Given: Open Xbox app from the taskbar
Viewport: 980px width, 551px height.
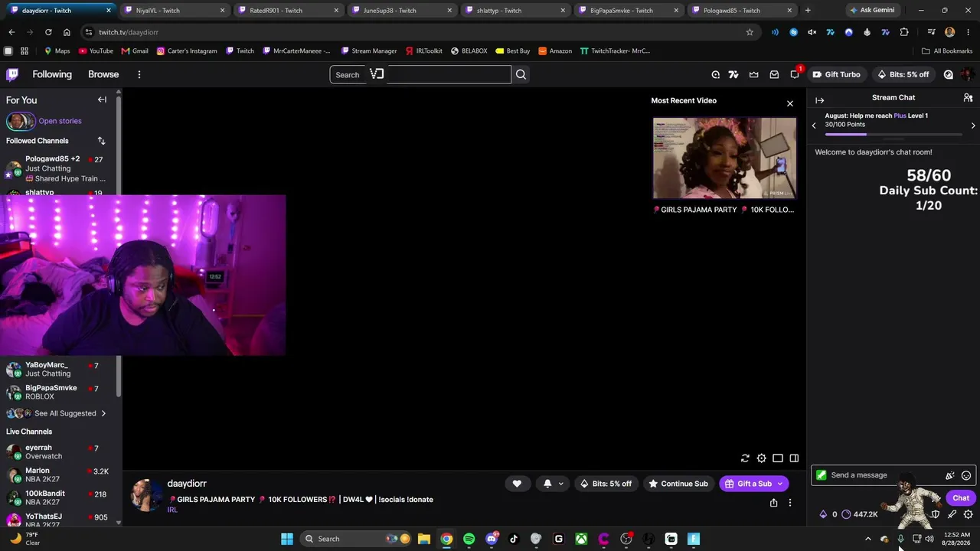Looking at the screenshot, I should click(x=581, y=539).
